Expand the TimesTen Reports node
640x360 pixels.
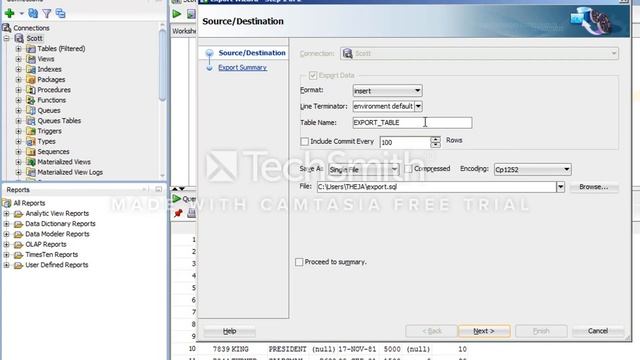point(7,255)
